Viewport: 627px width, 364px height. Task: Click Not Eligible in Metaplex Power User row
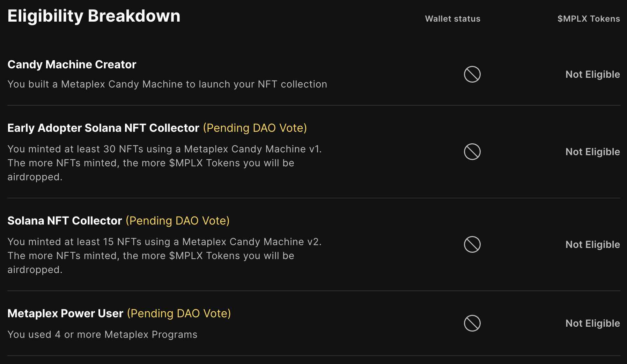[592, 323]
